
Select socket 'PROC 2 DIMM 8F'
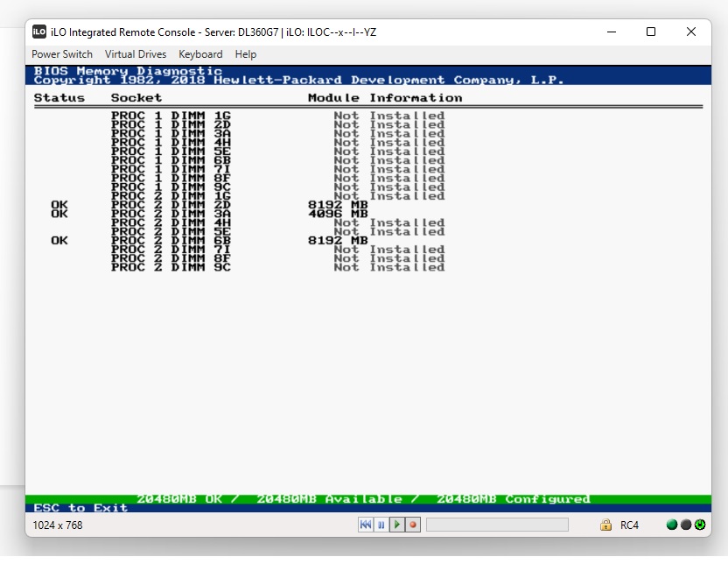(x=171, y=258)
